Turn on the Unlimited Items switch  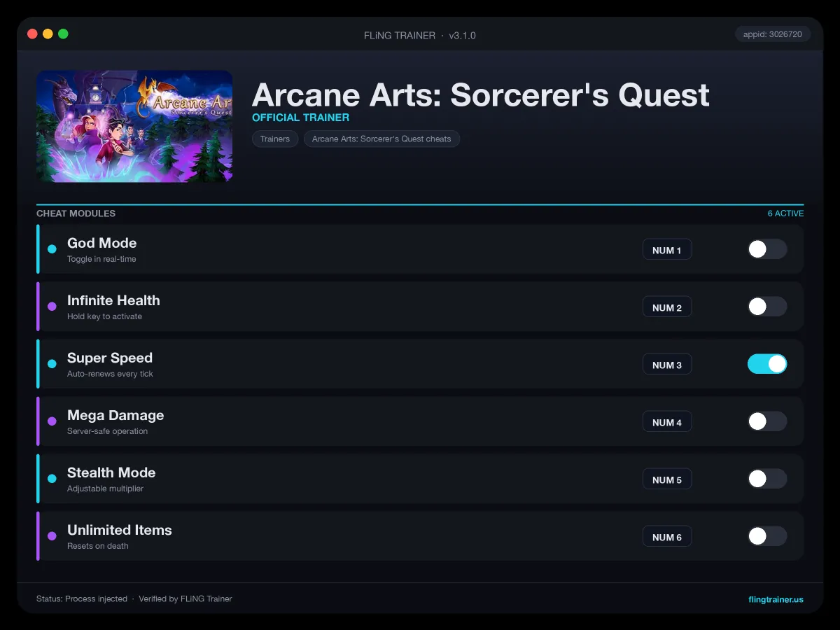[767, 536]
